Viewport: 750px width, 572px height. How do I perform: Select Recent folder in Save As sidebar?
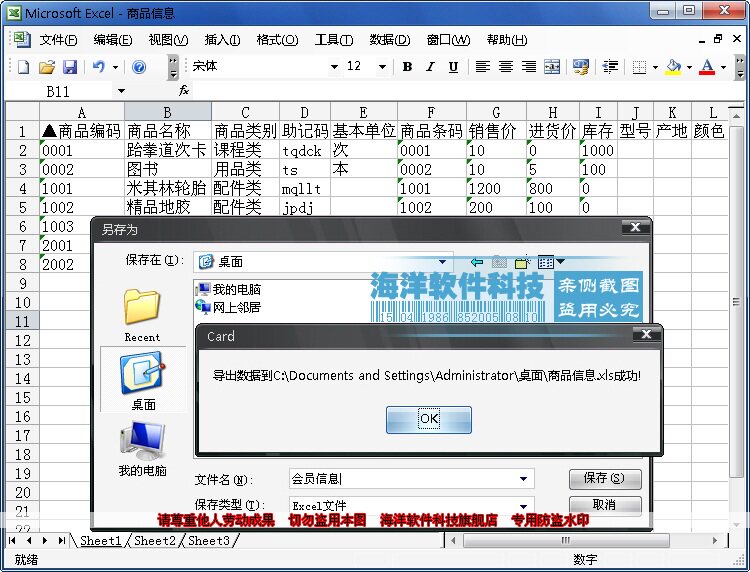pyautogui.click(x=142, y=315)
